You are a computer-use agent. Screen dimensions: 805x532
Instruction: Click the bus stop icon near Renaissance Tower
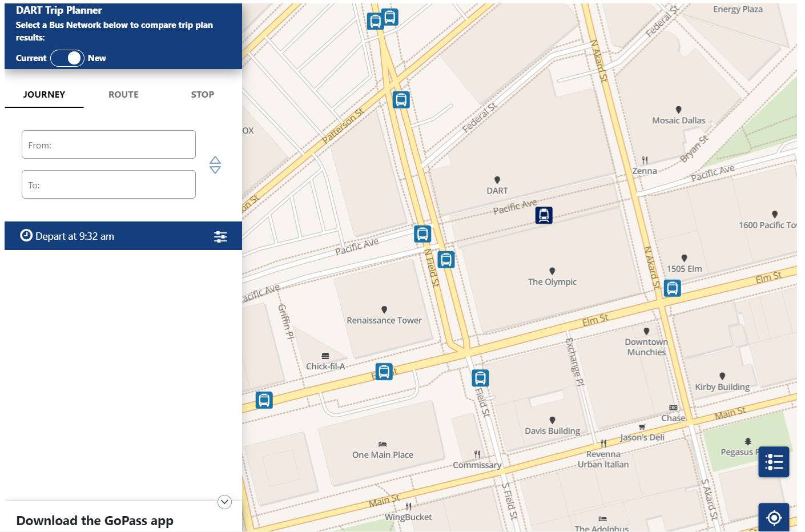[383, 371]
